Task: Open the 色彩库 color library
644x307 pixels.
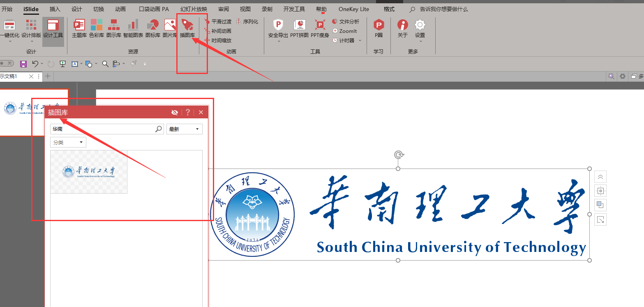Action: (x=96, y=29)
